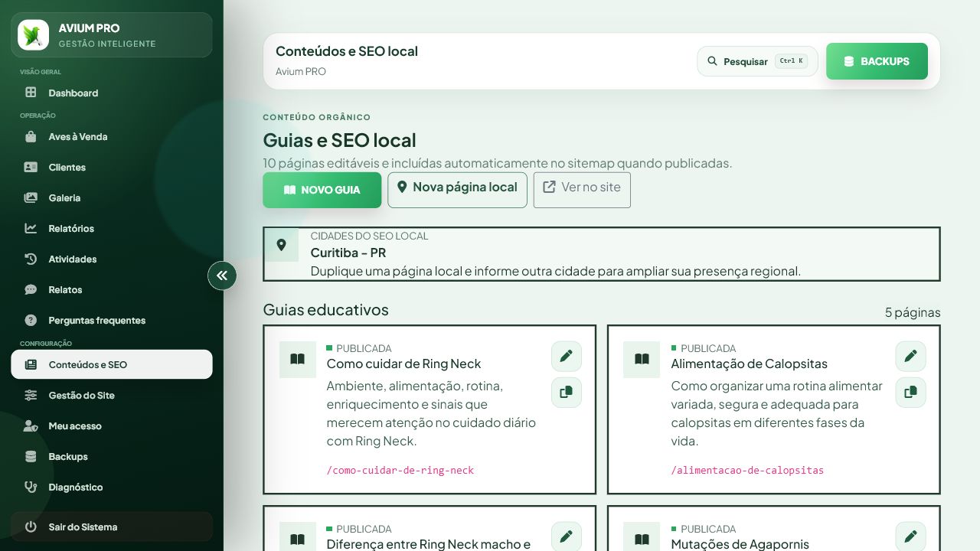The height and width of the screenshot is (551, 980).
Task: Click the /como-cuidar-de-ring-neck slug
Action: point(400,471)
